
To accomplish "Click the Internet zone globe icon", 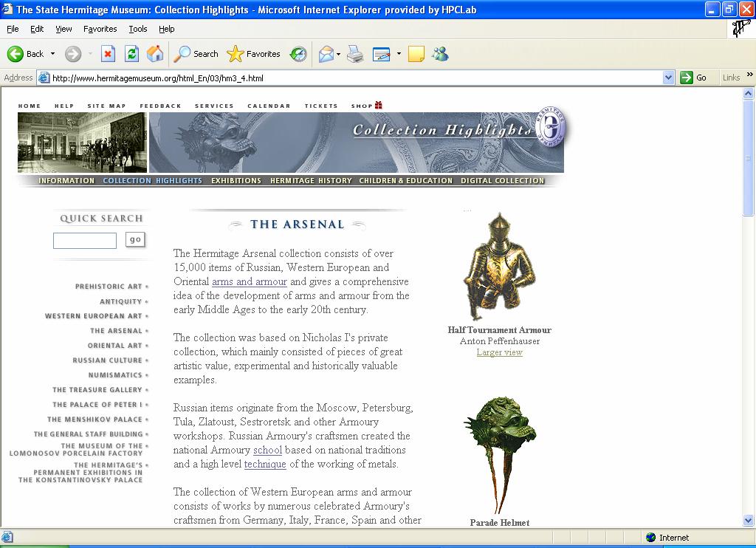I will click(651, 538).
